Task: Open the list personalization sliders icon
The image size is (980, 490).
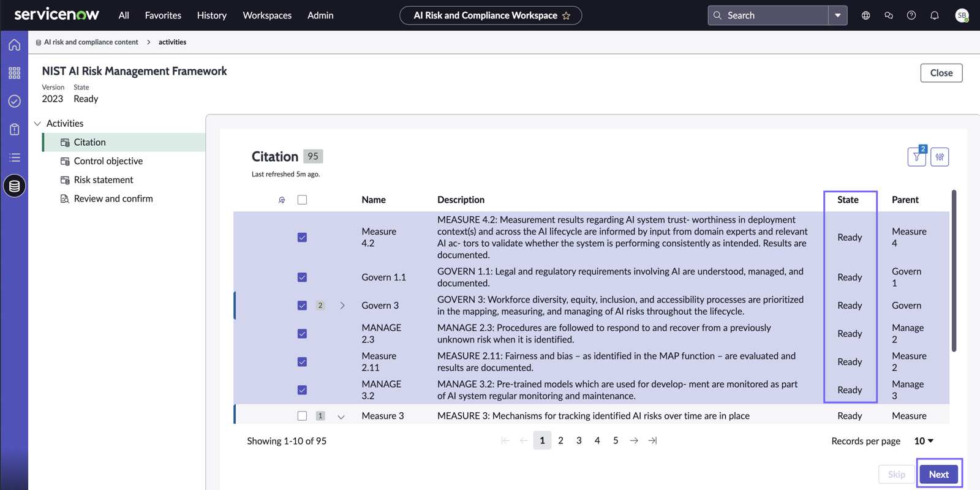Action: coord(940,157)
